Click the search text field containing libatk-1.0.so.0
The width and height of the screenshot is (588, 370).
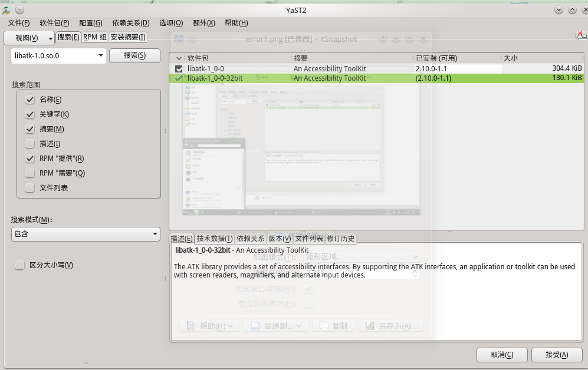[54, 56]
